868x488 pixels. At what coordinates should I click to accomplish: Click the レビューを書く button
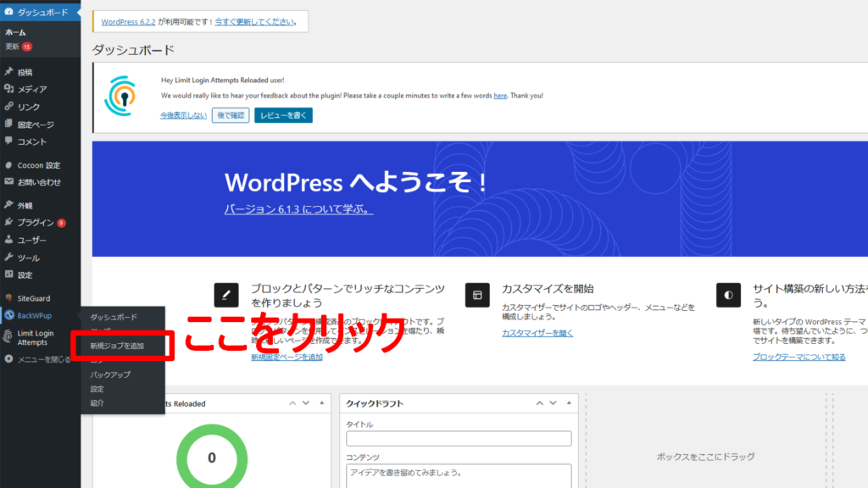(x=283, y=115)
